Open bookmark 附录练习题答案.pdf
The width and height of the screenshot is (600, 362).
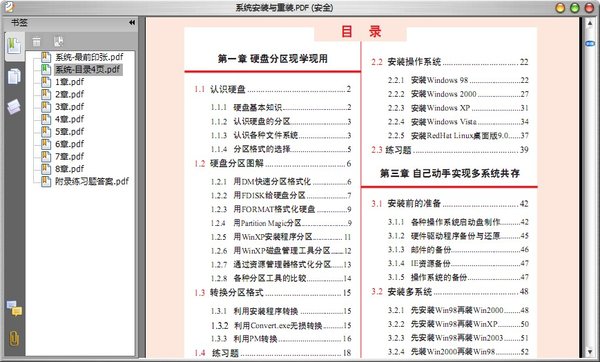[x=92, y=181]
